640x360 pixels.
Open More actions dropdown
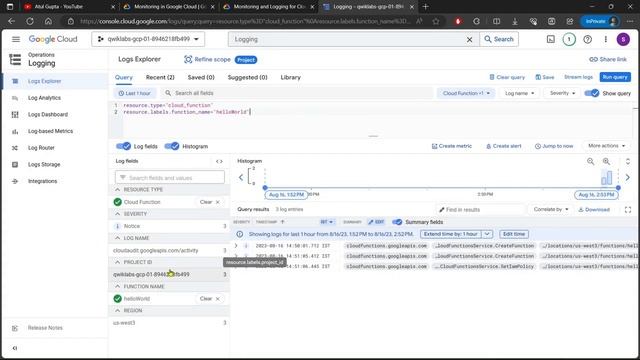click(x=607, y=146)
